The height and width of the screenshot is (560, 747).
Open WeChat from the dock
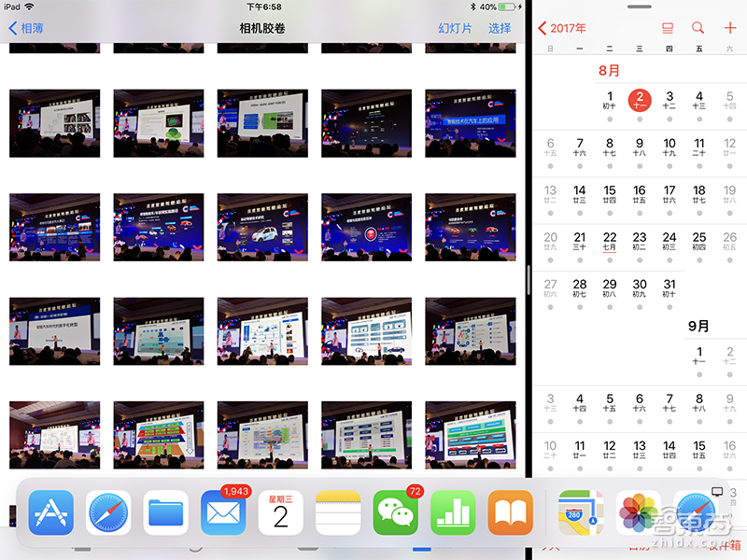tap(395, 511)
